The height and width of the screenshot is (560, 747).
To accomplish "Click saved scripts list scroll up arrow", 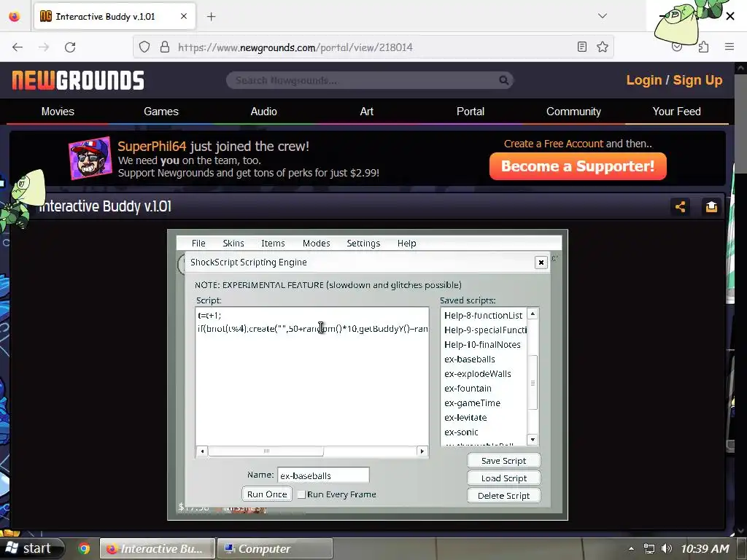I will (533, 314).
